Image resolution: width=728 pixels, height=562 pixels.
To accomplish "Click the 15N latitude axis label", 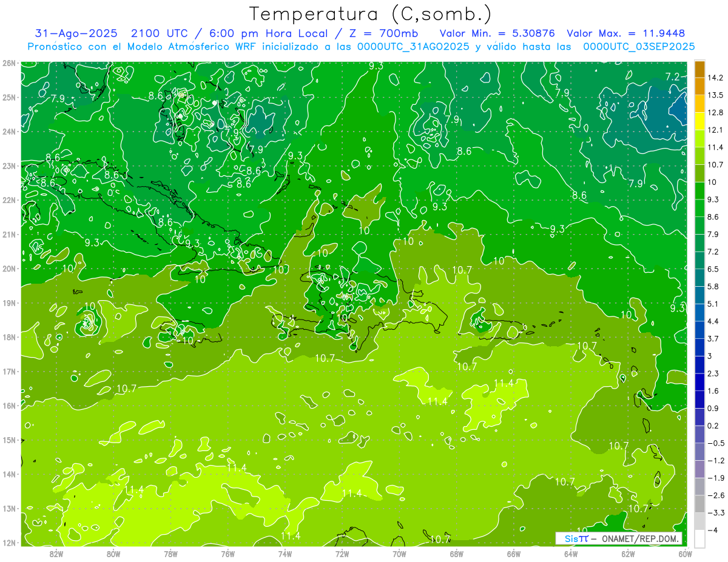I will click(x=8, y=440).
